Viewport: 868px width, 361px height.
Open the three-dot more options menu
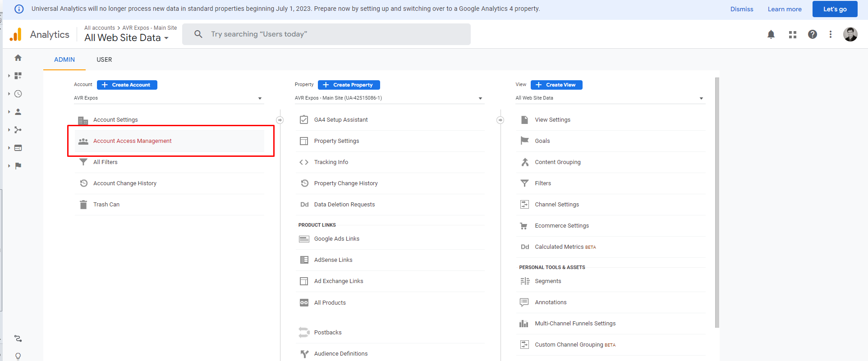click(831, 34)
